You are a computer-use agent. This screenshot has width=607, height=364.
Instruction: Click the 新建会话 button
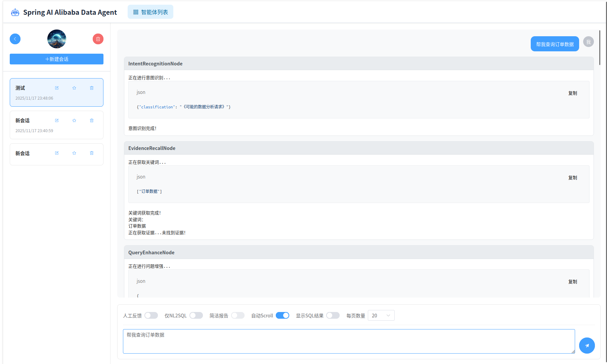pyautogui.click(x=56, y=59)
